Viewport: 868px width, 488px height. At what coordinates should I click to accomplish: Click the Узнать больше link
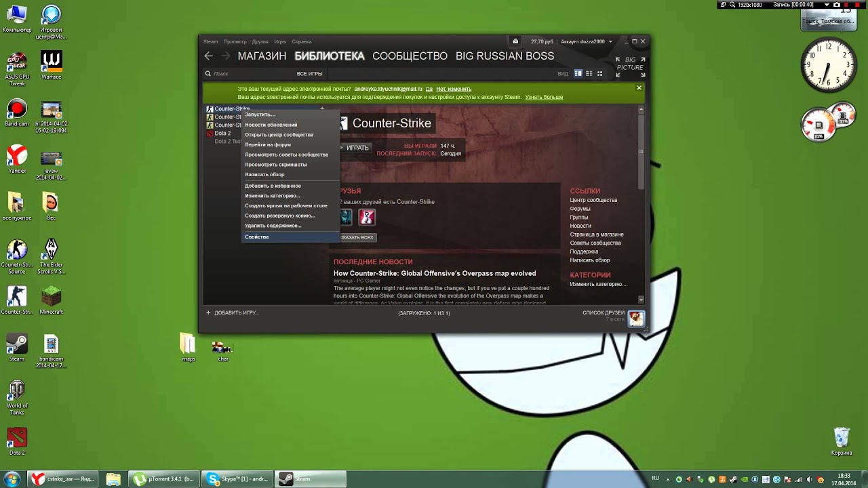pyautogui.click(x=544, y=97)
